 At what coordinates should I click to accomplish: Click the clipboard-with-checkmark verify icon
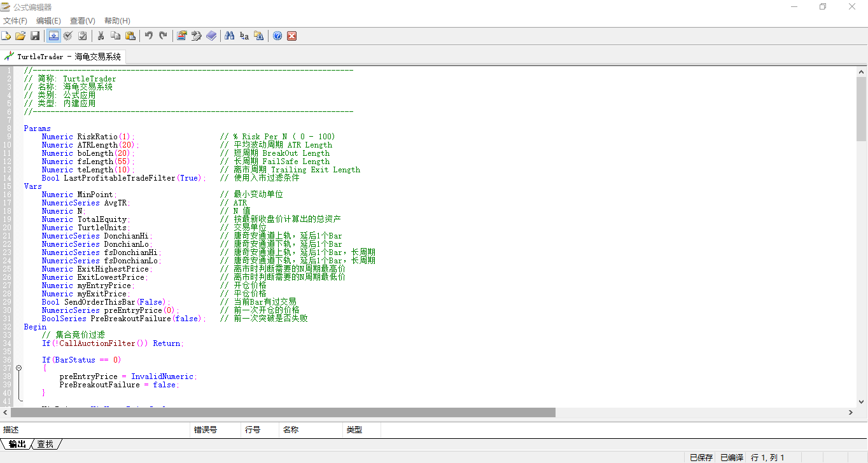pos(83,36)
